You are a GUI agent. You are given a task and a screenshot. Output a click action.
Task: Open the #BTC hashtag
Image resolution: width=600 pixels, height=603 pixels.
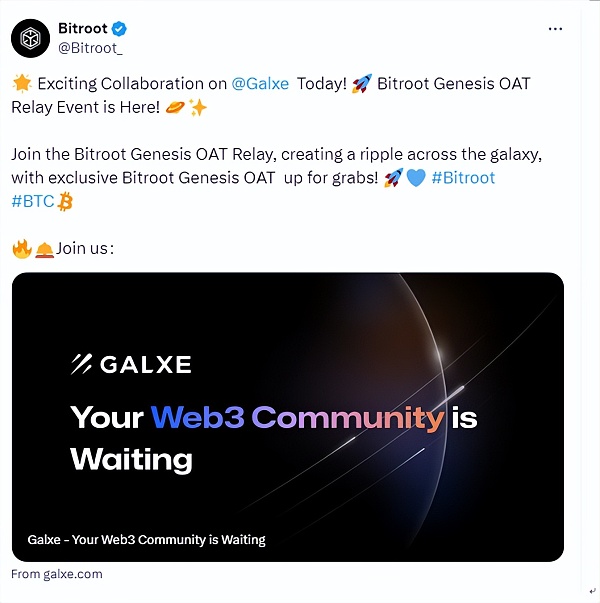pos(32,202)
